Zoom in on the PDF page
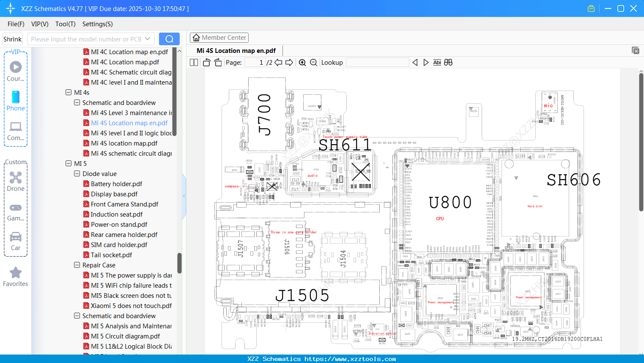This screenshot has height=363, width=644. 302,62
